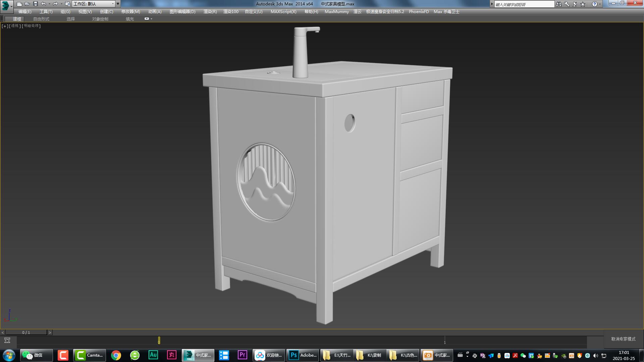Redo the last action

coord(55,4)
